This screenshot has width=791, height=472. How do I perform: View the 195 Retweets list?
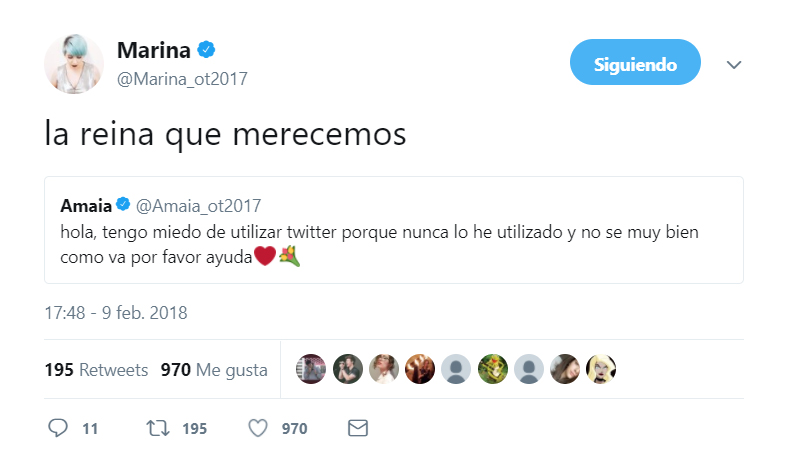click(x=96, y=370)
